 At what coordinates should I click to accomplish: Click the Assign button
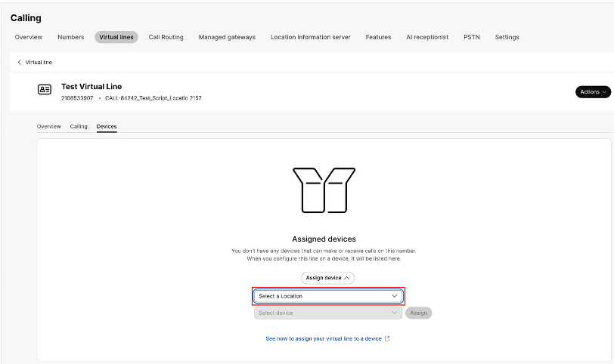click(419, 313)
